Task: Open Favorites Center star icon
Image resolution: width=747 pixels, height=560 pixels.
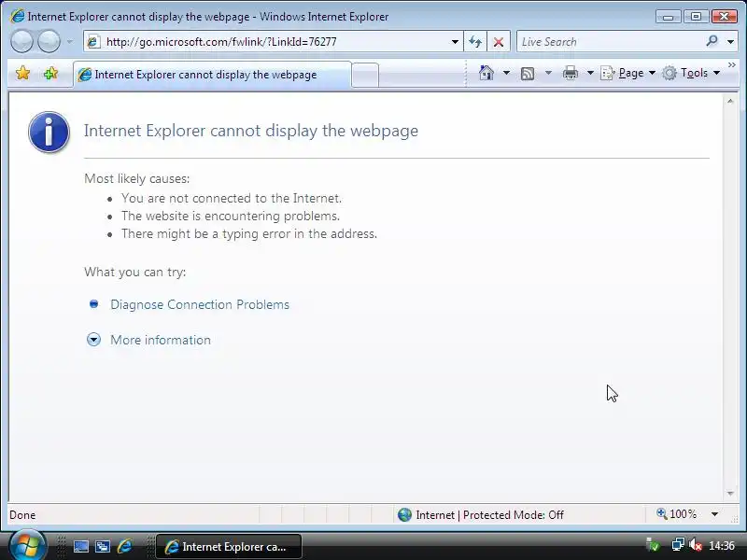Action: click(22, 74)
